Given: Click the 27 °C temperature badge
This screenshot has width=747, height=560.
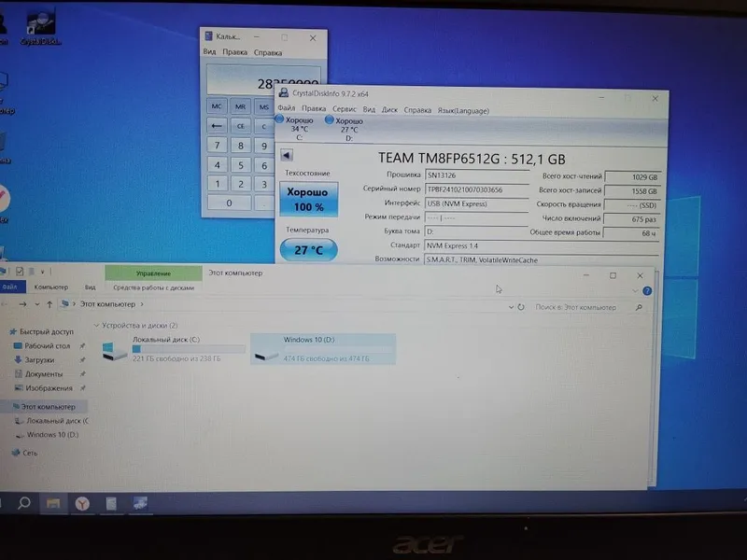Looking at the screenshot, I should click(x=309, y=250).
